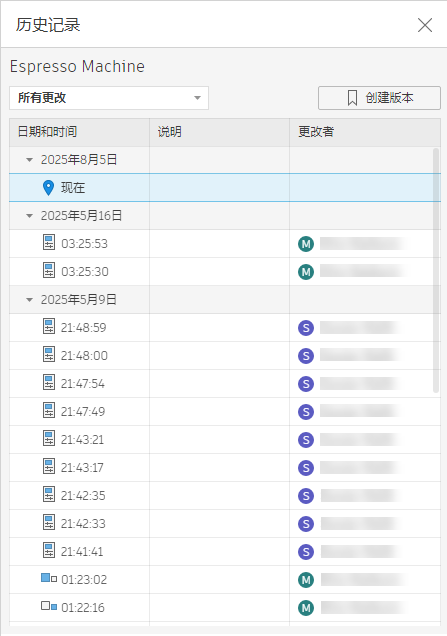Select the 21:47:54 timestamp
The height and width of the screenshot is (636, 447).
[83, 384]
